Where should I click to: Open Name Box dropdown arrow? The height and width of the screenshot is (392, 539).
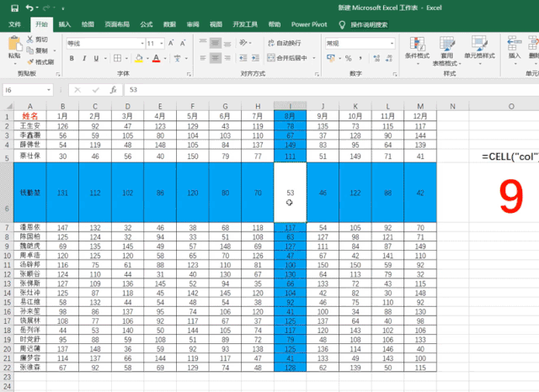click(x=49, y=90)
